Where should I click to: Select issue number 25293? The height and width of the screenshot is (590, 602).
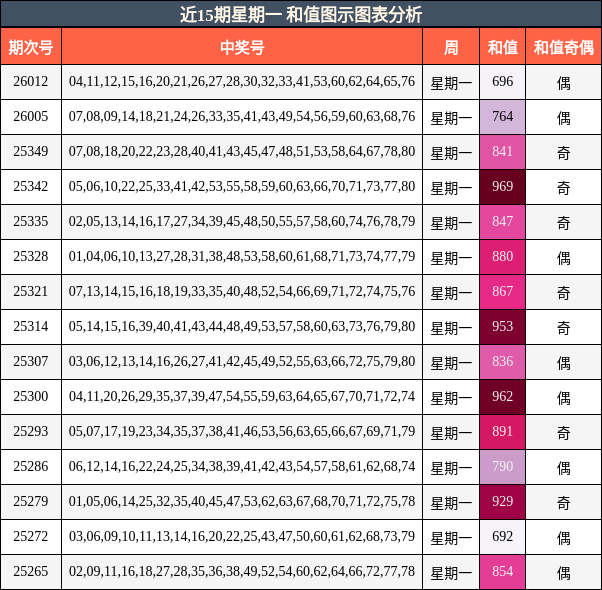(x=31, y=431)
